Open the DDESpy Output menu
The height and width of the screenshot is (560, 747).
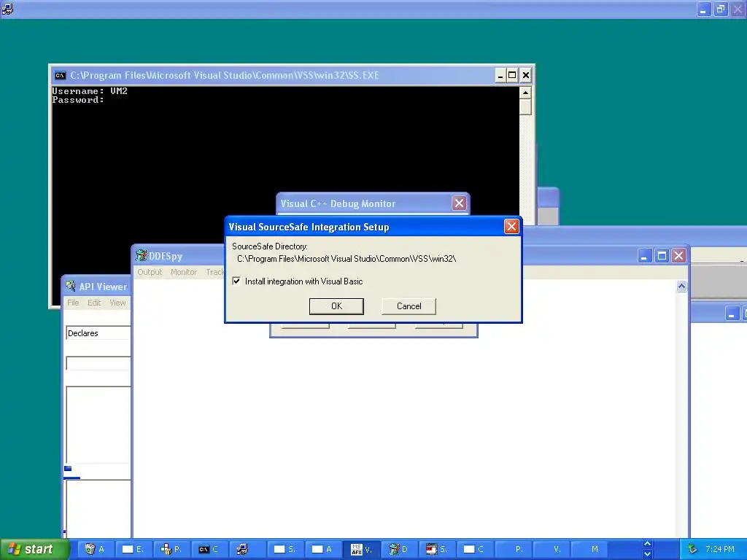pos(150,272)
